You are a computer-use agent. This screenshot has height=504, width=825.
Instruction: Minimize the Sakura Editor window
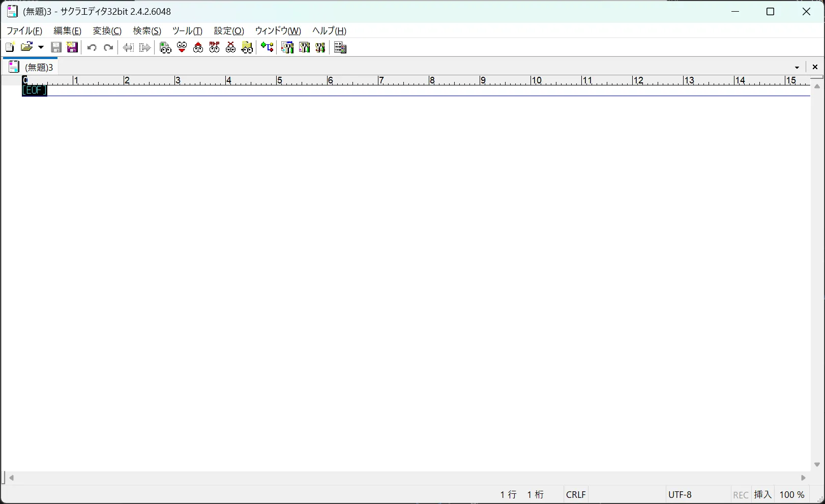click(735, 11)
